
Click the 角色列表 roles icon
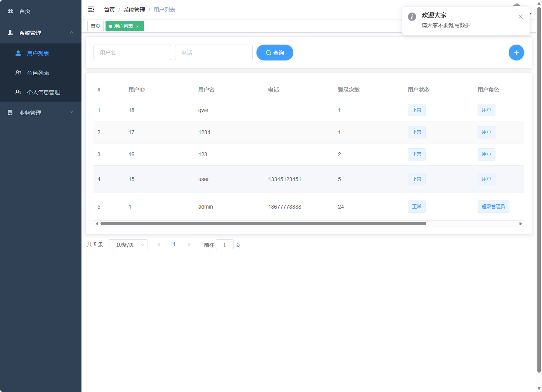pos(18,73)
